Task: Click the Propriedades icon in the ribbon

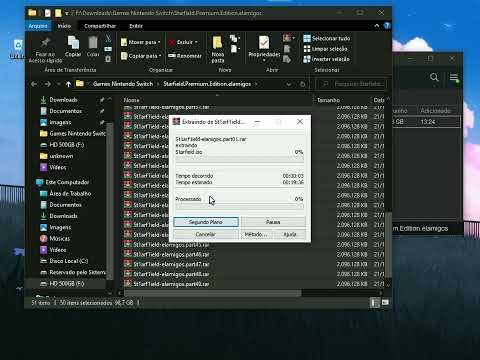Action: point(264,43)
